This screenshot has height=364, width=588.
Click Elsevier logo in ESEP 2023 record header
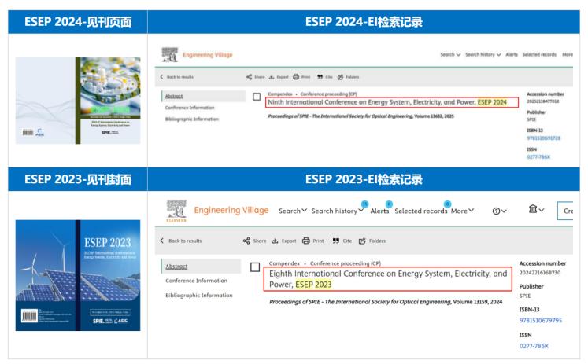click(174, 210)
